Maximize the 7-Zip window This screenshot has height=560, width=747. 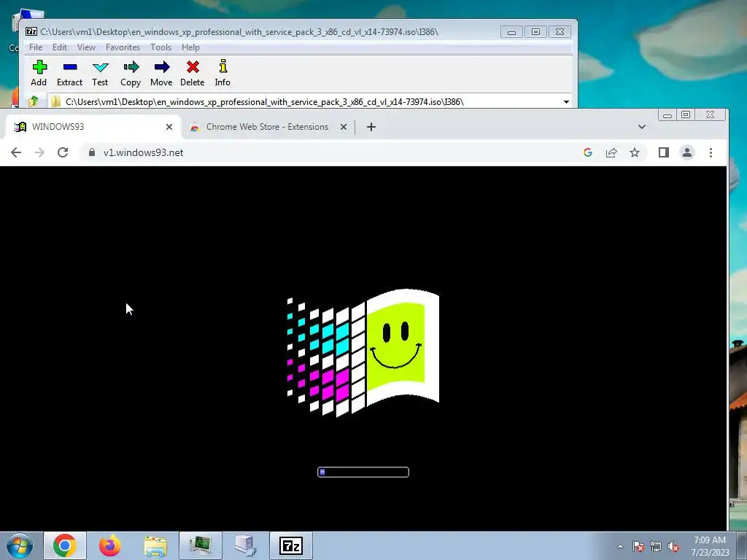click(x=535, y=32)
